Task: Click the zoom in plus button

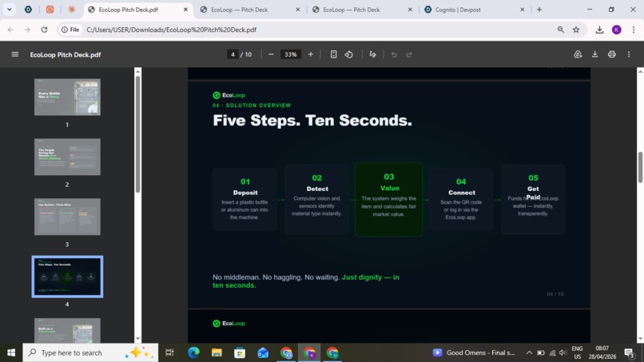Action: tap(311, 54)
